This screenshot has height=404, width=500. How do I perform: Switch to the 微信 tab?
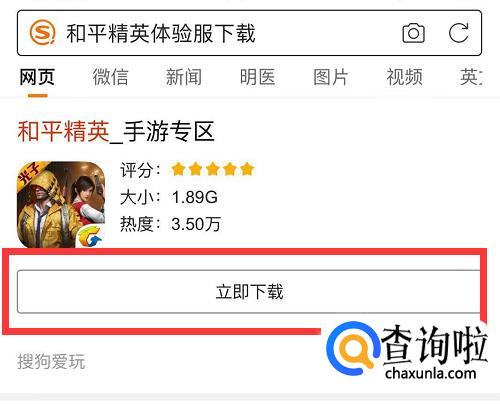point(110,77)
